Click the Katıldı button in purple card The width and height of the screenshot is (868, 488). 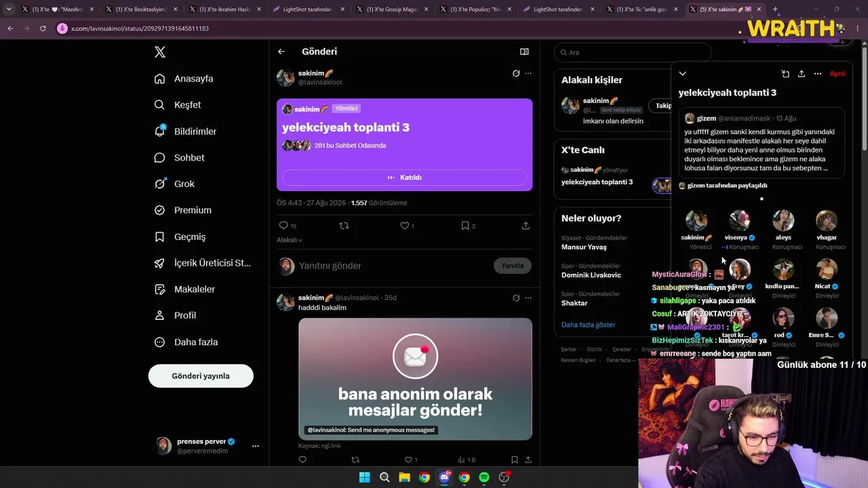pos(404,178)
